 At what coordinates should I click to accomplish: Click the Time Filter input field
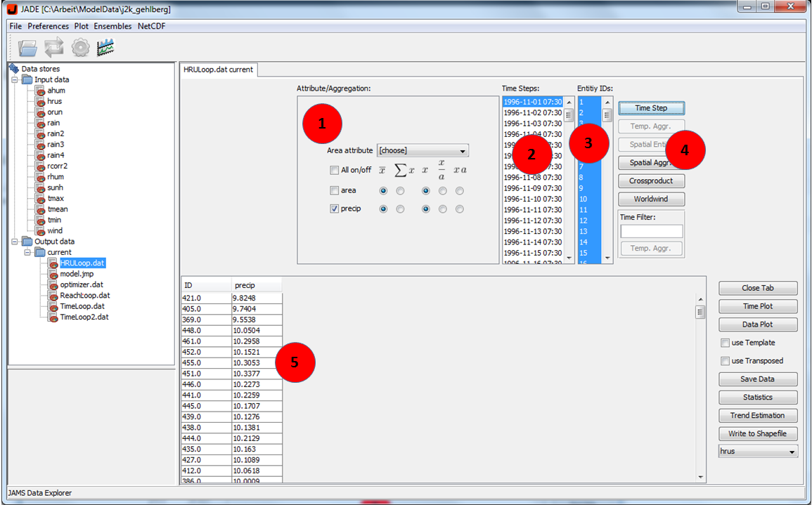tap(651, 231)
